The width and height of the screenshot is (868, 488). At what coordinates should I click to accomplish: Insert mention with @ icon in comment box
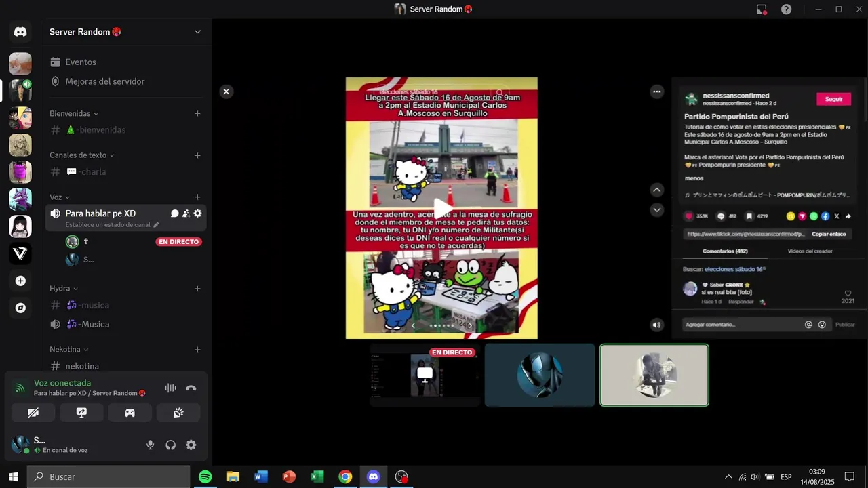(808, 325)
